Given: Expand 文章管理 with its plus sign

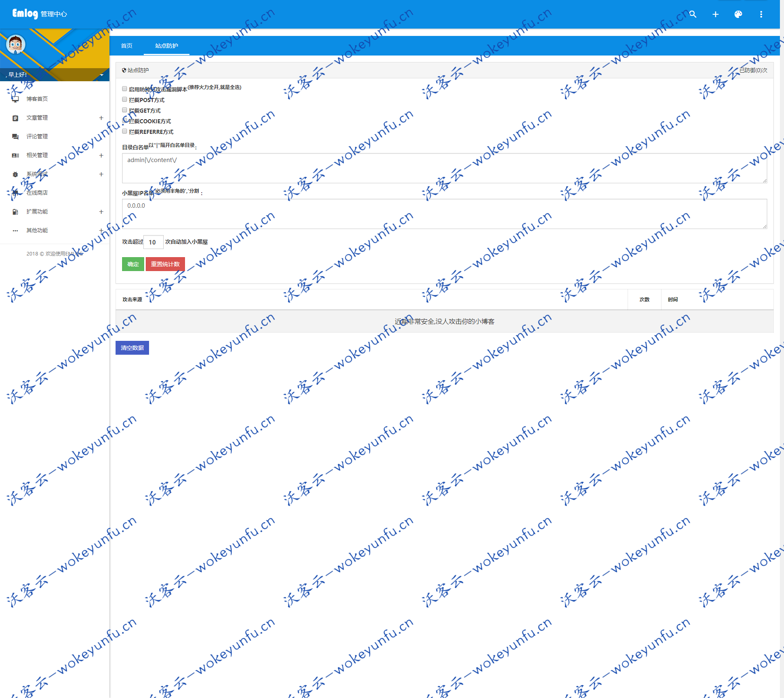Looking at the screenshot, I should pos(101,118).
